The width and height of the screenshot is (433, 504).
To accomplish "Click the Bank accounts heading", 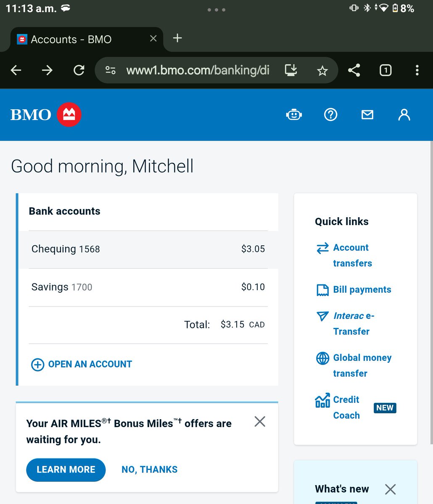I will click(x=64, y=211).
